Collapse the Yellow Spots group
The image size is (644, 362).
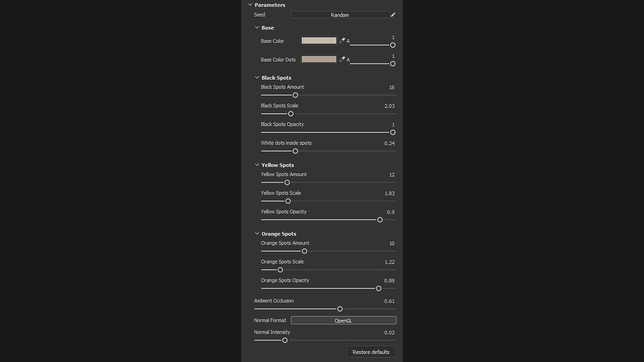(x=257, y=165)
